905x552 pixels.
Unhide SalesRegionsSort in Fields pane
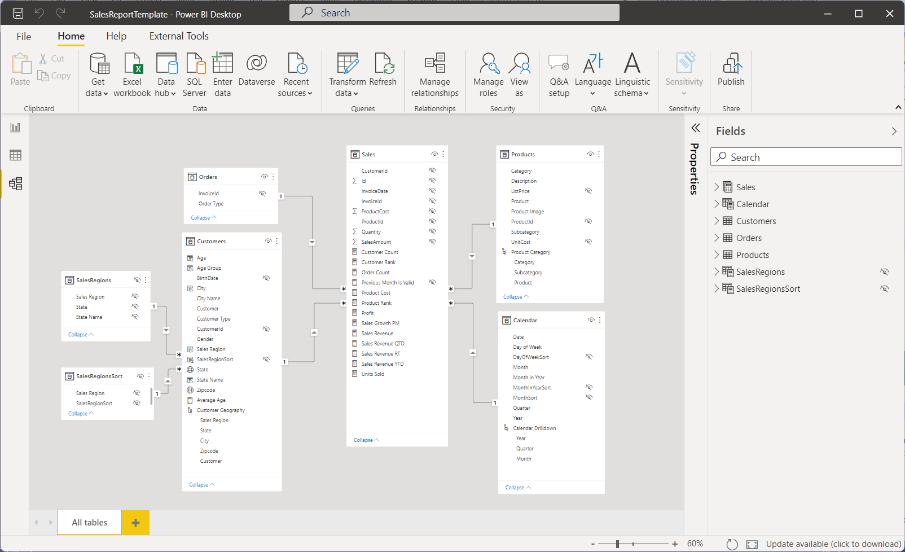(x=884, y=288)
